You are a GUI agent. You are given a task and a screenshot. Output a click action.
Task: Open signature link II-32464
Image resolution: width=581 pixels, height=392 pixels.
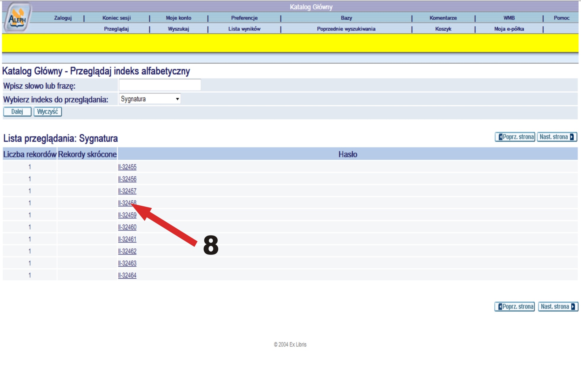click(x=127, y=275)
